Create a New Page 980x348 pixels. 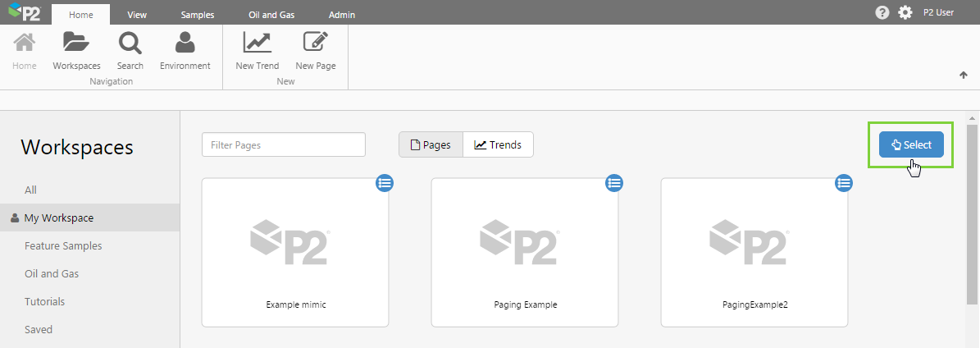point(315,43)
